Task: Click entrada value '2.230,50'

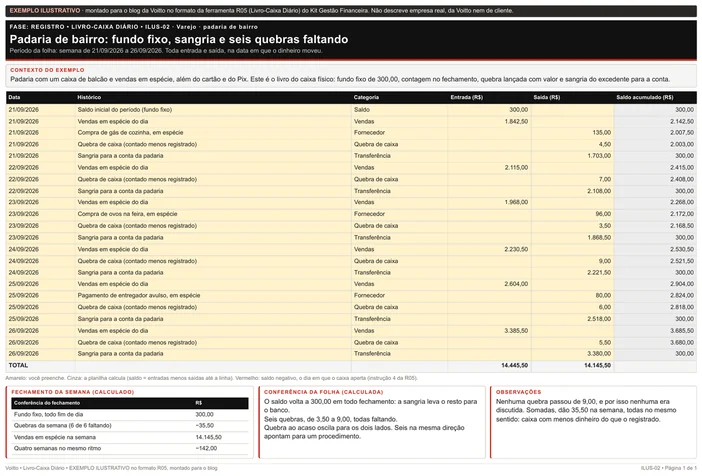Action: (516, 249)
